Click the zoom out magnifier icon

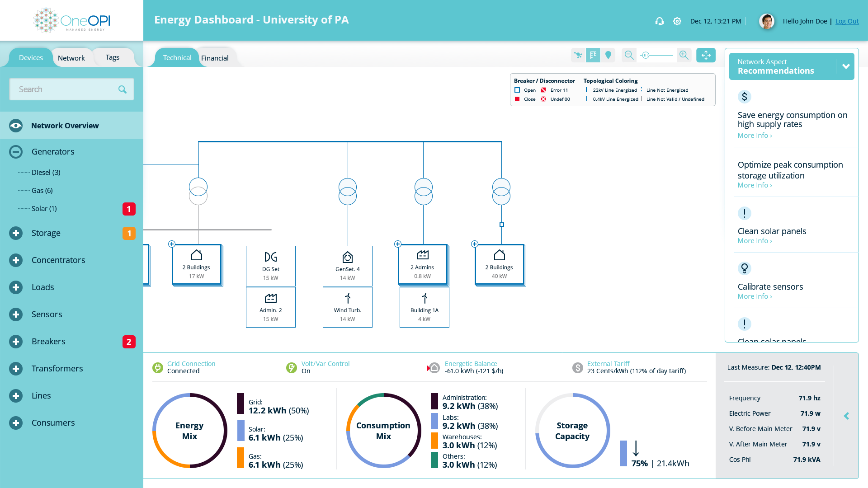tap(629, 55)
